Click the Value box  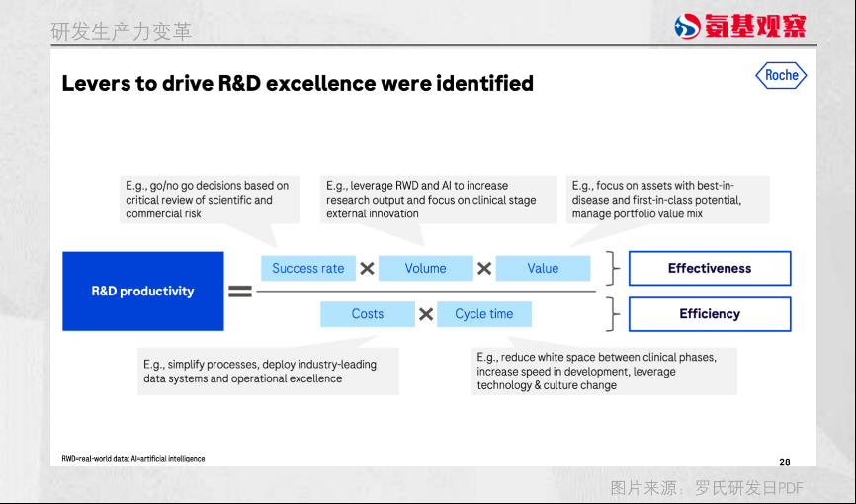(x=543, y=268)
